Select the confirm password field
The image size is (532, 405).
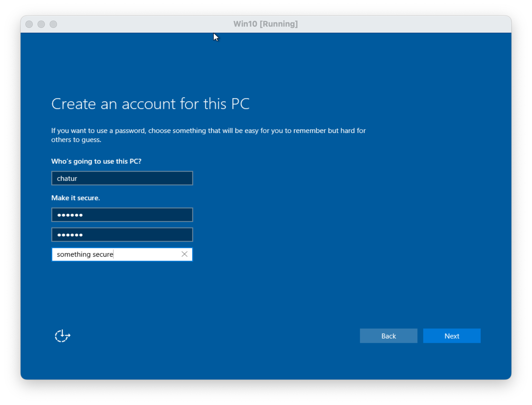(x=122, y=235)
